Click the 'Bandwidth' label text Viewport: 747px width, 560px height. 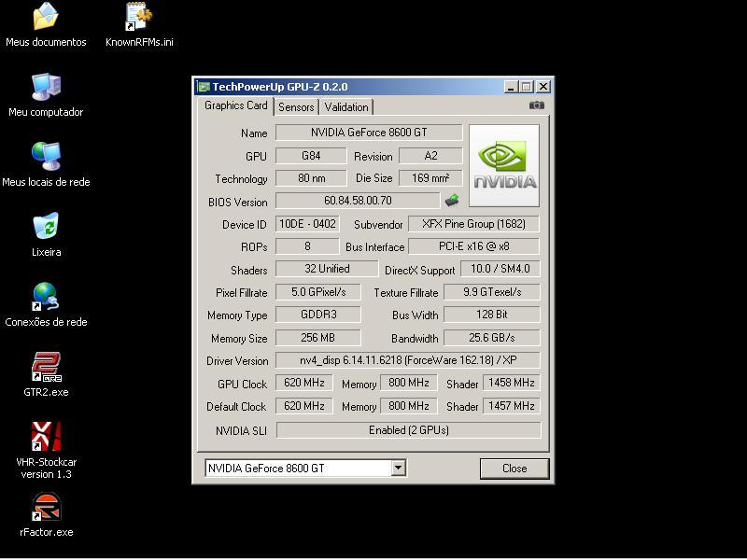(415, 339)
